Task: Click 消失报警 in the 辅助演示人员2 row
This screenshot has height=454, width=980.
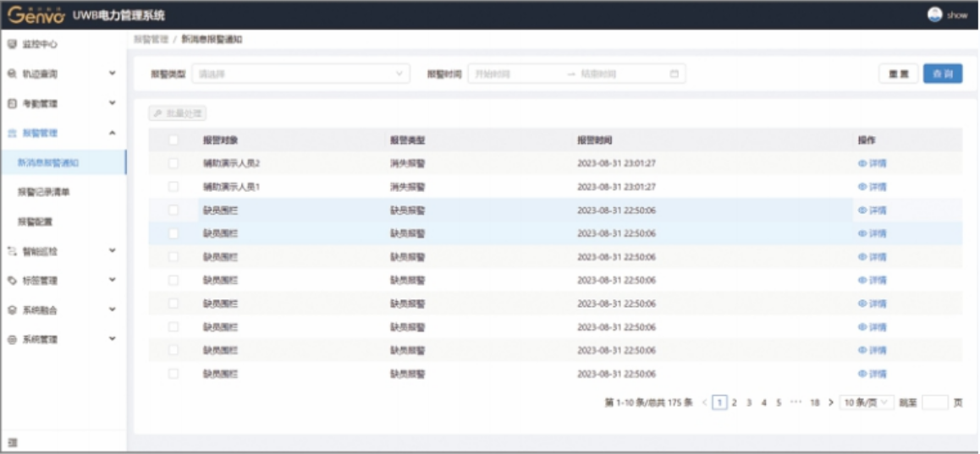Action: [x=408, y=164]
